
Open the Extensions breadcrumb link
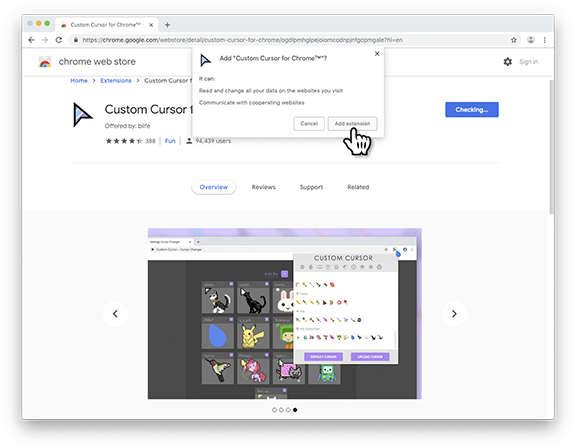pos(116,80)
